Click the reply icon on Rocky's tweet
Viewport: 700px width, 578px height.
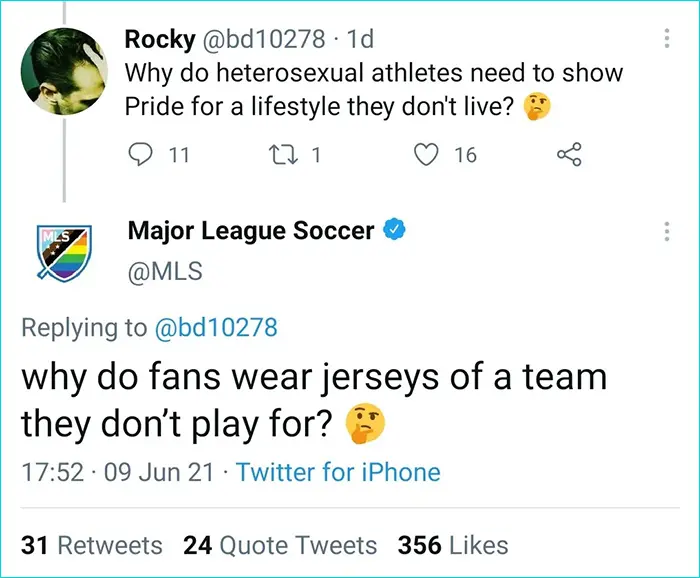pos(141,154)
